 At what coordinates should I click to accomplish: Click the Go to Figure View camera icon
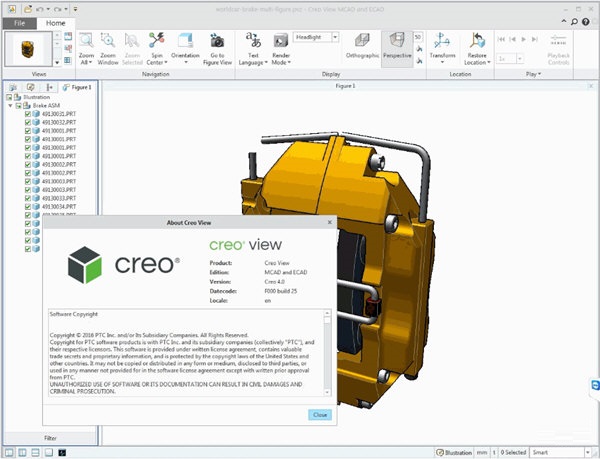click(217, 42)
